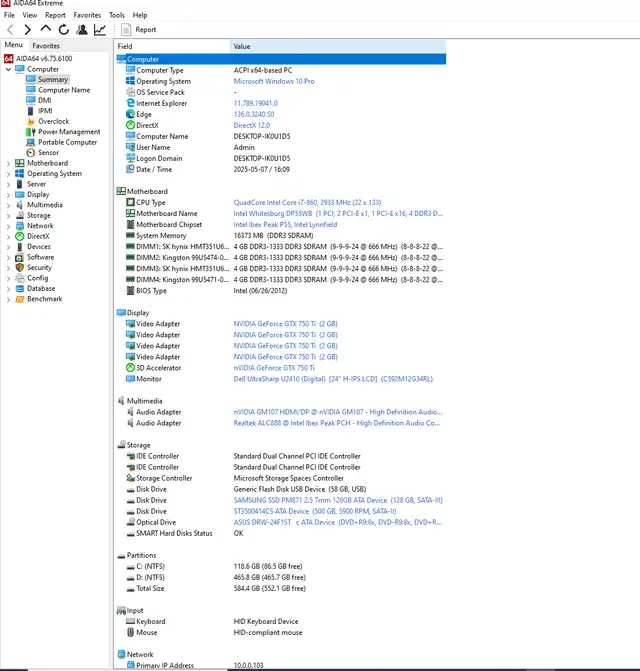Screen dimensions: 640x671
Task: Open the Overclock tree item with flame icon
Action: 48,121
